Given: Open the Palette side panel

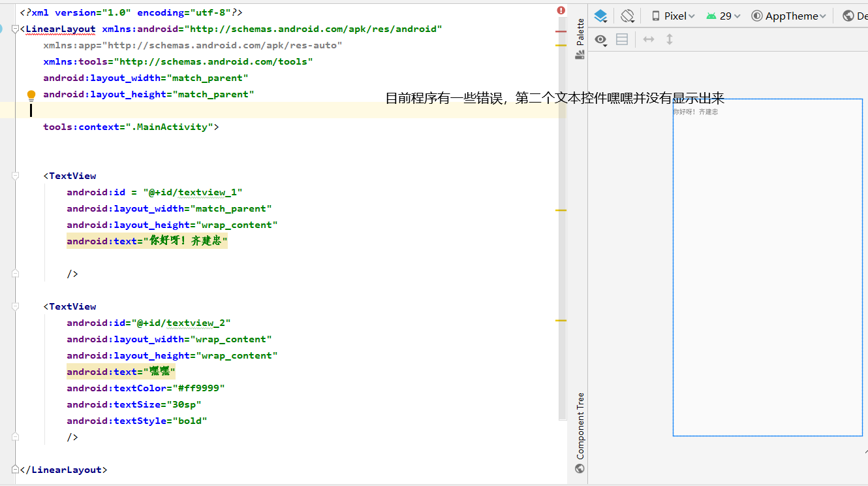Looking at the screenshot, I should point(580,39).
